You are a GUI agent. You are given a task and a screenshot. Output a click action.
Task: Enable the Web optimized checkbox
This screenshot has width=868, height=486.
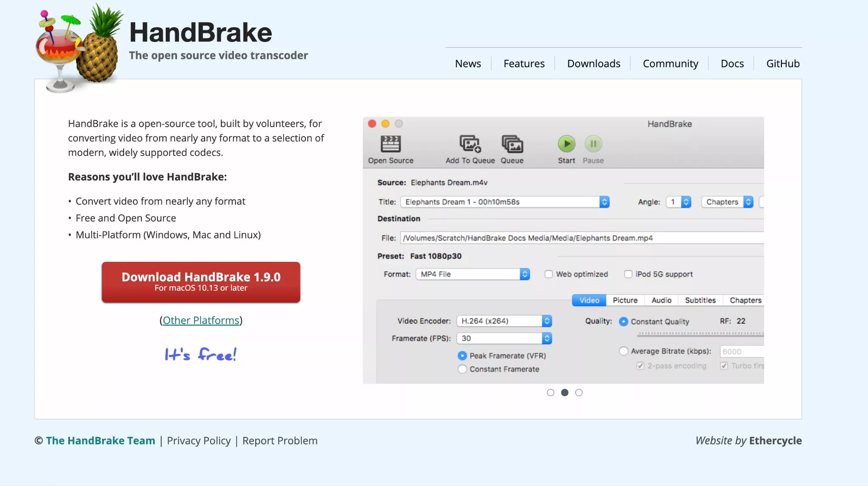click(x=549, y=274)
